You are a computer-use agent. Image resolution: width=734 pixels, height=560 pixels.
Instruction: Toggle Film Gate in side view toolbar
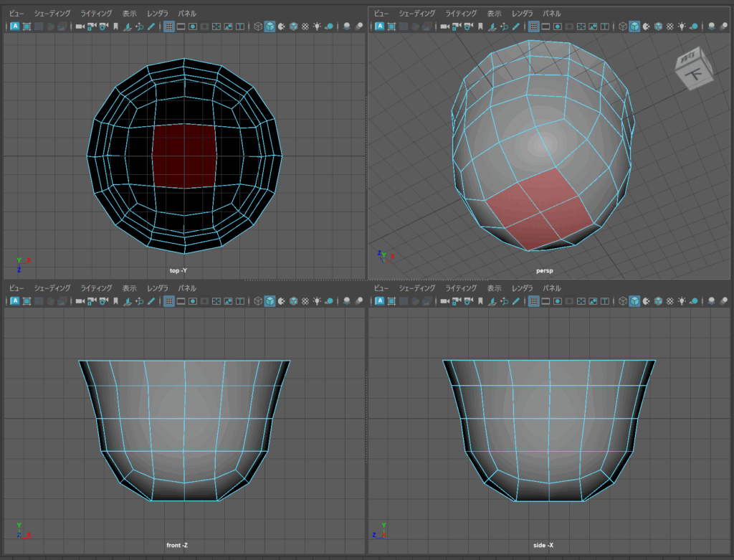(545, 301)
